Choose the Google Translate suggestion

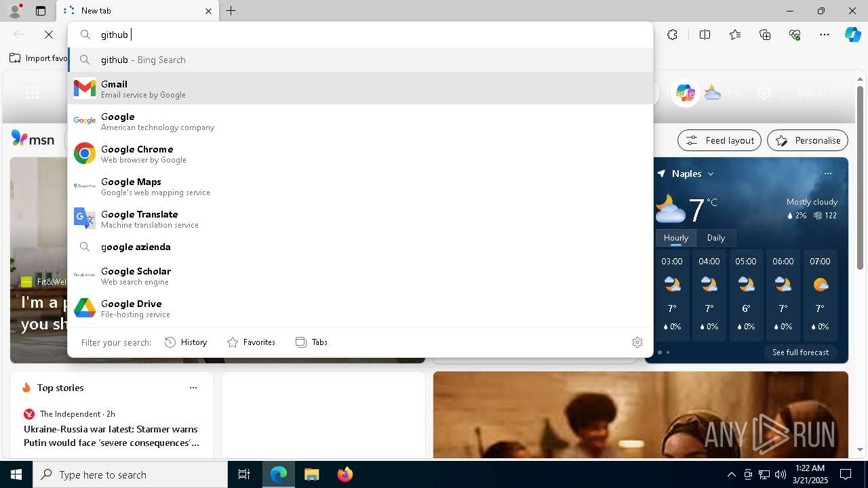point(360,218)
